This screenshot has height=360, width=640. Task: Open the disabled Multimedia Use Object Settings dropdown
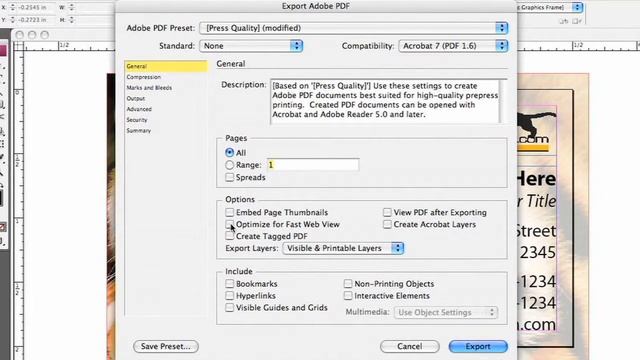click(x=446, y=312)
